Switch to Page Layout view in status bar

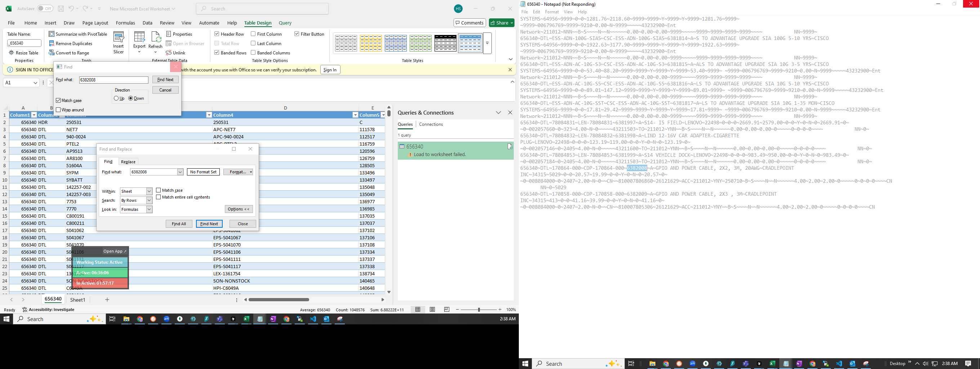click(432, 310)
